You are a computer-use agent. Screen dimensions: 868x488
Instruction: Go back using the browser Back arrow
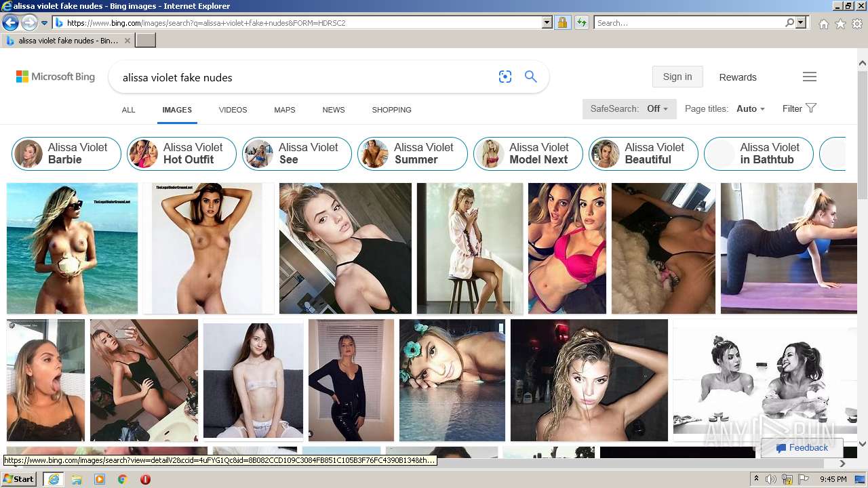click(x=10, y=23)
